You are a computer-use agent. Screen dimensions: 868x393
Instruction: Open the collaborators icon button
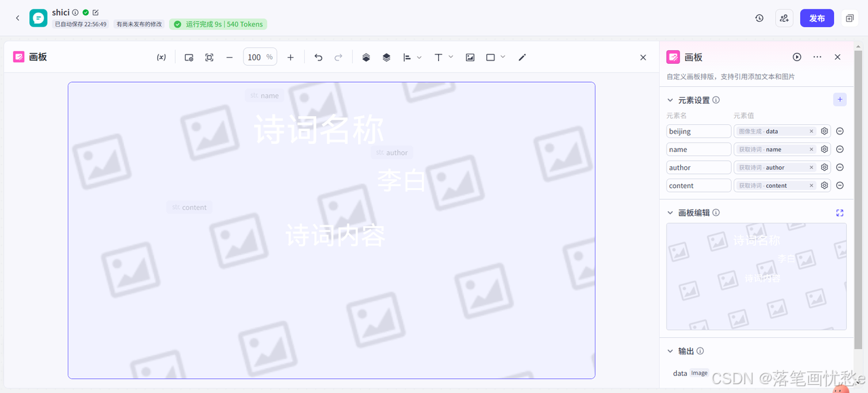point(785,18)
